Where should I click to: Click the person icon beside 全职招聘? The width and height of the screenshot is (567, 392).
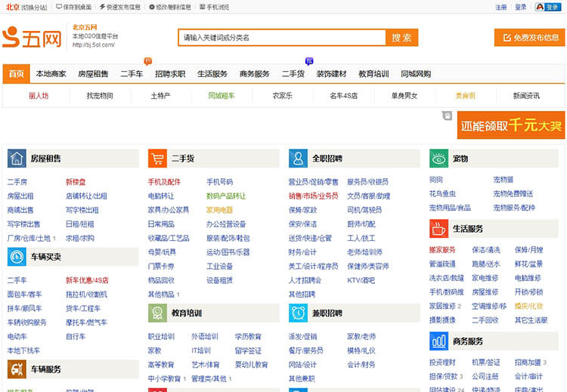(299, 159)
